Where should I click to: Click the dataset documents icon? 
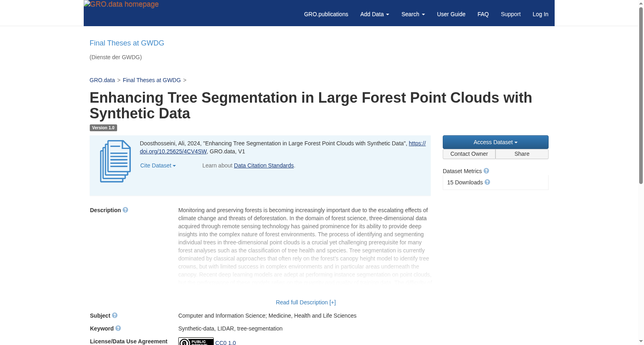pos(116,161)
